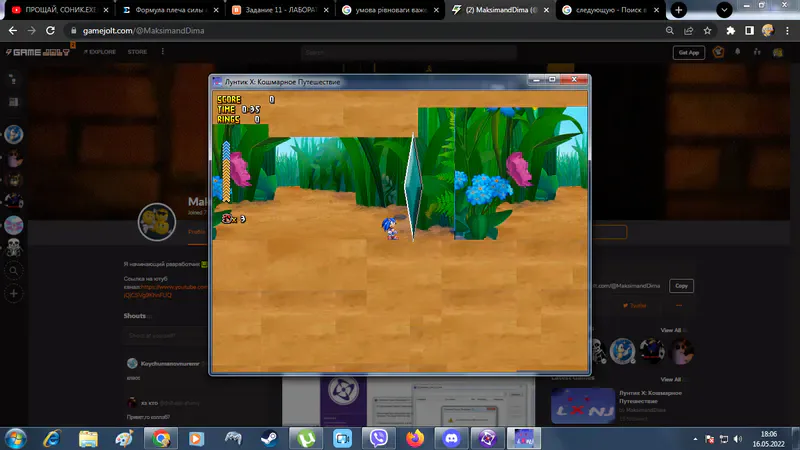Viewport: 800px width, 450px height.
Task: Click the Shout input field
Action: [165, 336]
